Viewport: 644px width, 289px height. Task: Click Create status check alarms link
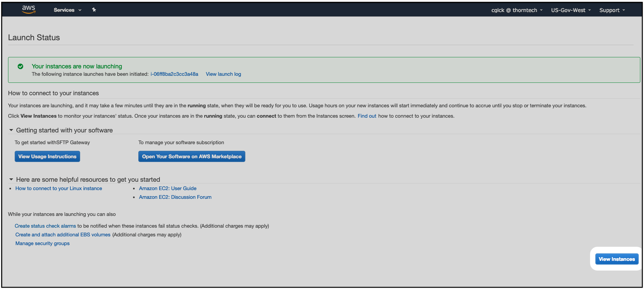45,226
